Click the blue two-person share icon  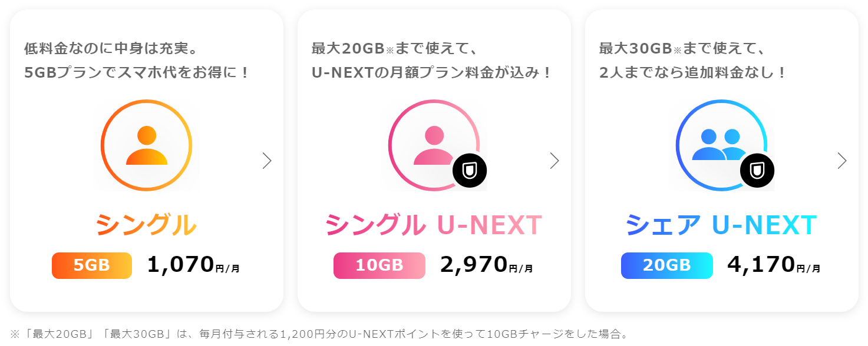[721, 145]
